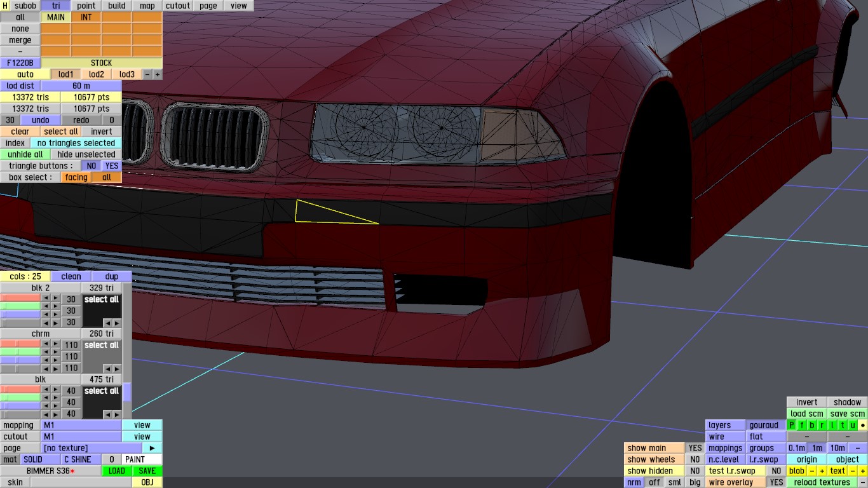Click the undo button

coord(41,120)
